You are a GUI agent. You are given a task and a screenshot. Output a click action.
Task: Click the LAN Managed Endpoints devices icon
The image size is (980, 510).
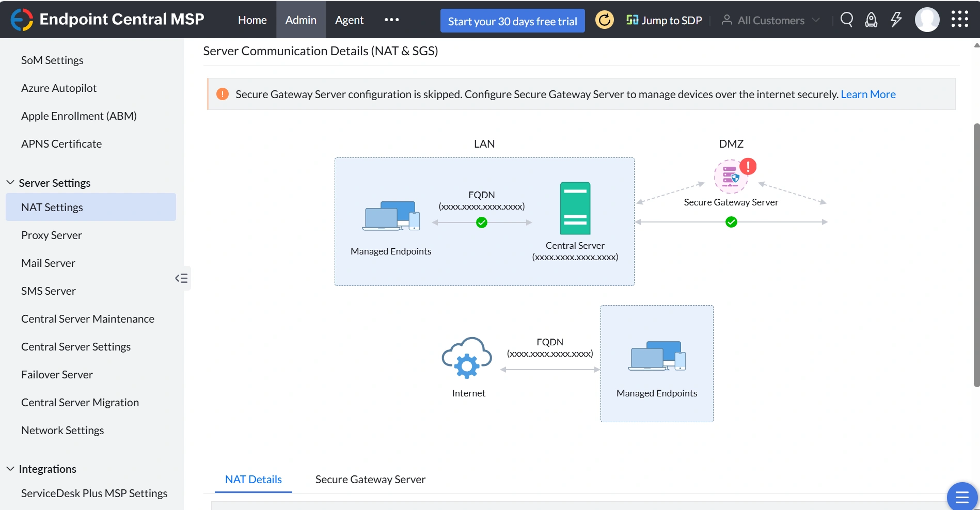(x=391, y=216)
